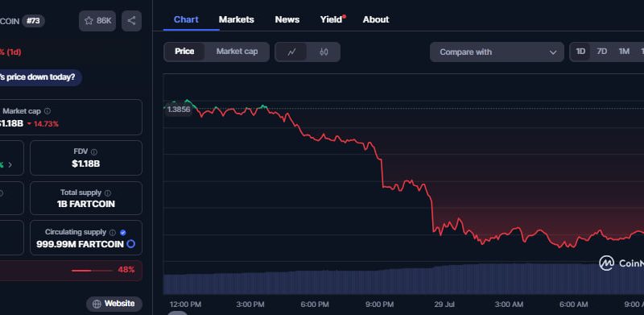Toggle chart to Price view

click(184, 52)
